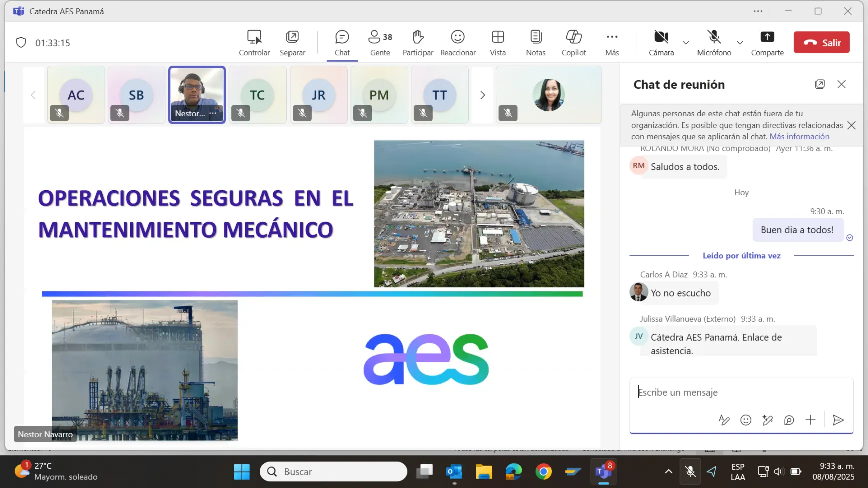Click the red Salir button

(x=821, y=43)
